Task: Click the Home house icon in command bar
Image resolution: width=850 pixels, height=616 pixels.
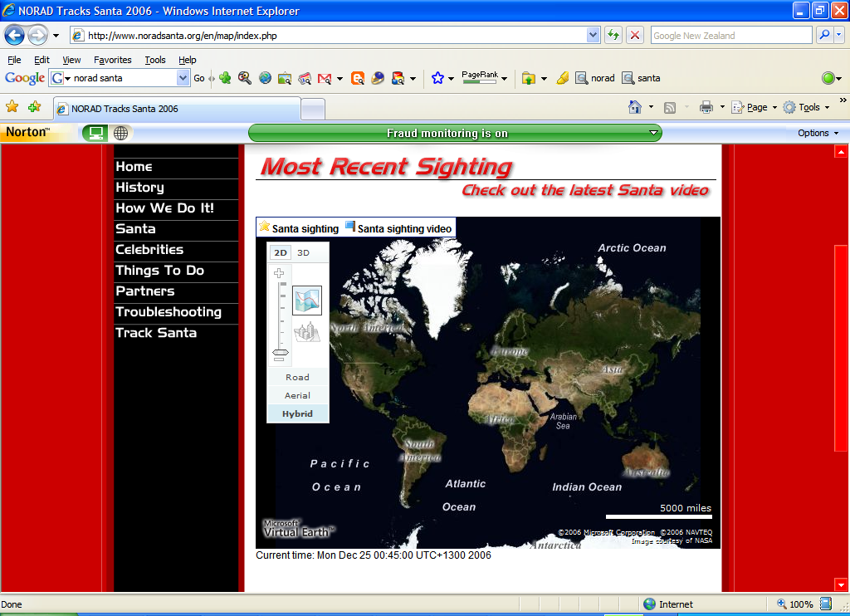Action: (635, 107)
